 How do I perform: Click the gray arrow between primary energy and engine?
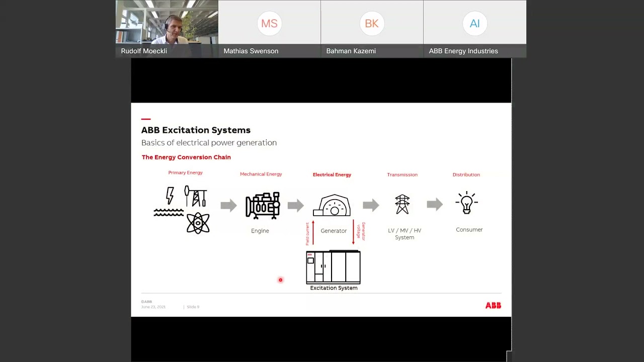point(229,205)
